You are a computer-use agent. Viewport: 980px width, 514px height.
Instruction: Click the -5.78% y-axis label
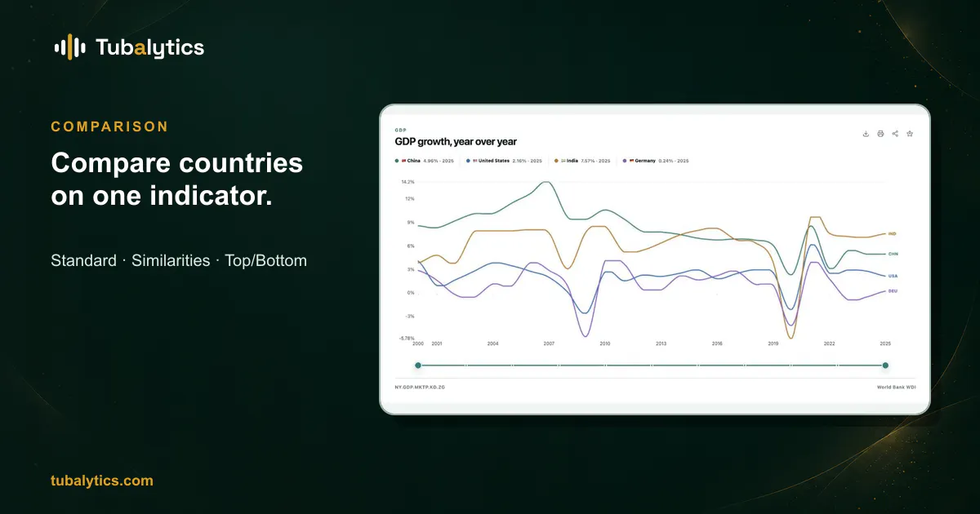pyautogui.click(x=407, y=338)
